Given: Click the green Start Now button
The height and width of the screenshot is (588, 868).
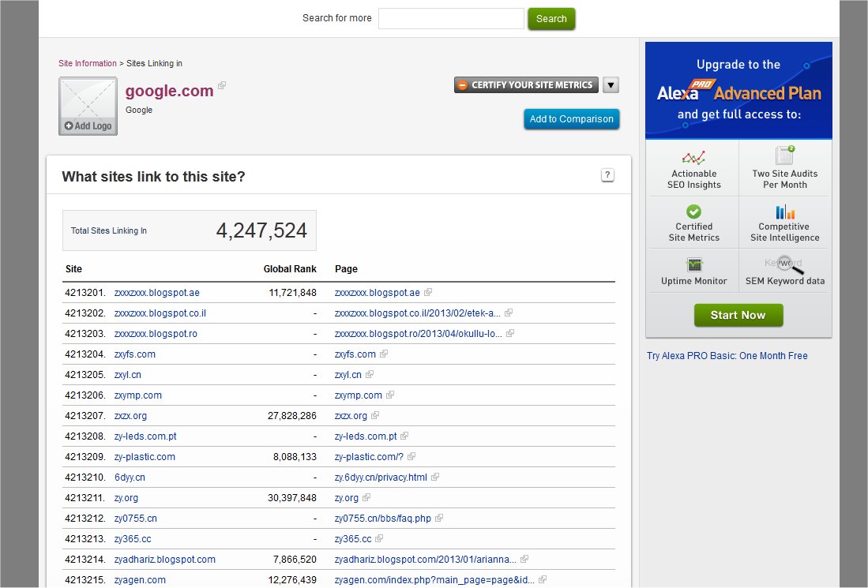Looking at the screenshot, I should click(738, 315).
